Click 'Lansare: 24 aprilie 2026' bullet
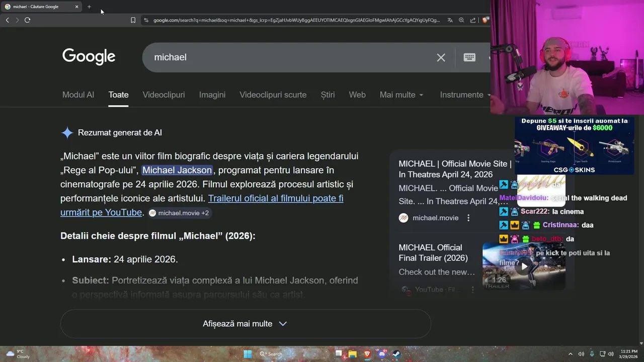Viewport: 644px width, 362px height. point(125,259)
